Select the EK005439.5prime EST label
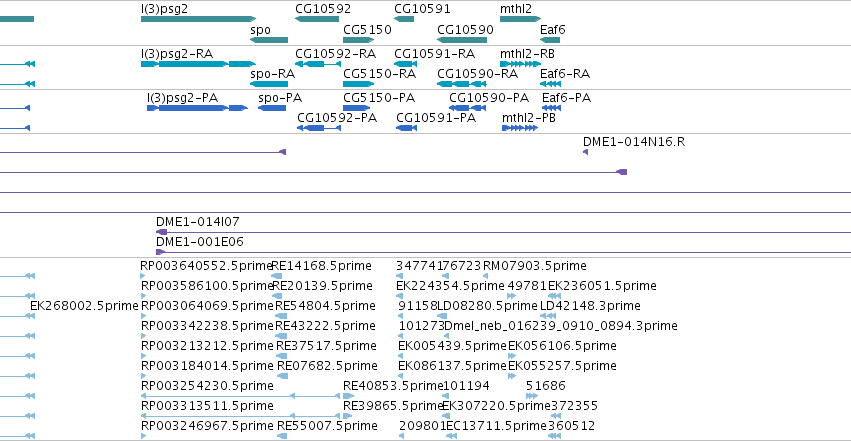The width and height of the screenshot is (851, 441). [x=452, y=346]
